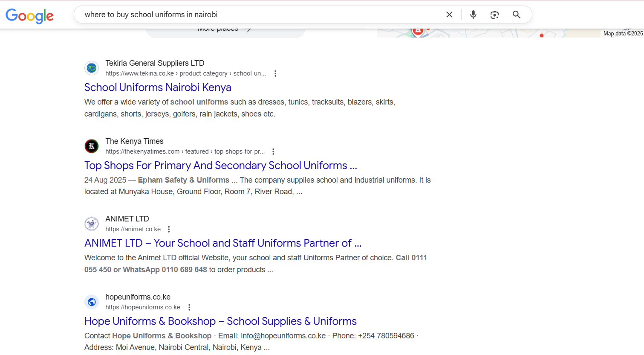
Task: Open Google Lens image search
Action: click(x=494, y=15)
